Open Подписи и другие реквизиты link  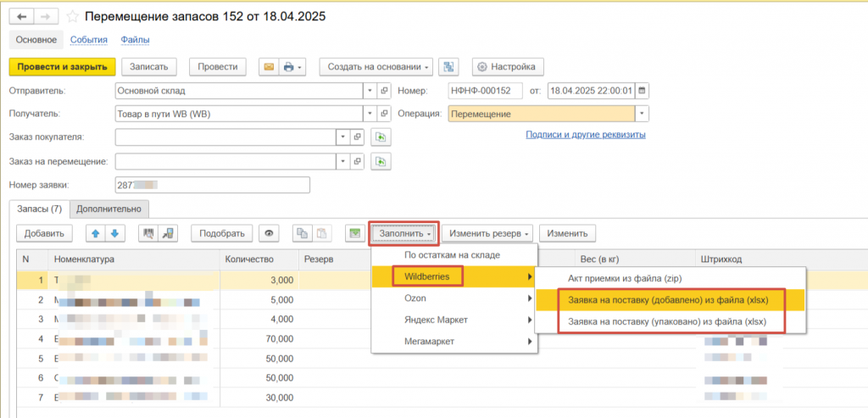586,135
